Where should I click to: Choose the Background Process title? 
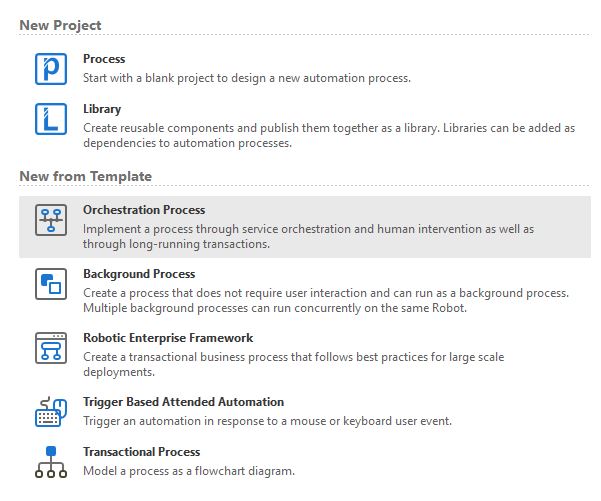point(139,274)
